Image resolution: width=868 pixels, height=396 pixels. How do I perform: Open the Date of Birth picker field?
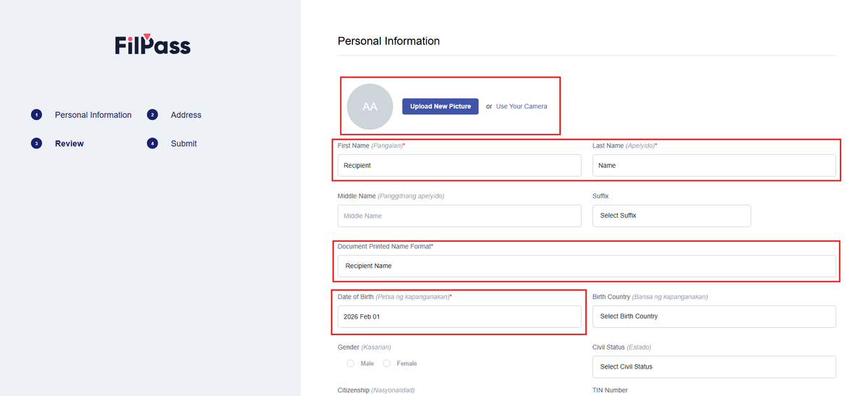459,316
